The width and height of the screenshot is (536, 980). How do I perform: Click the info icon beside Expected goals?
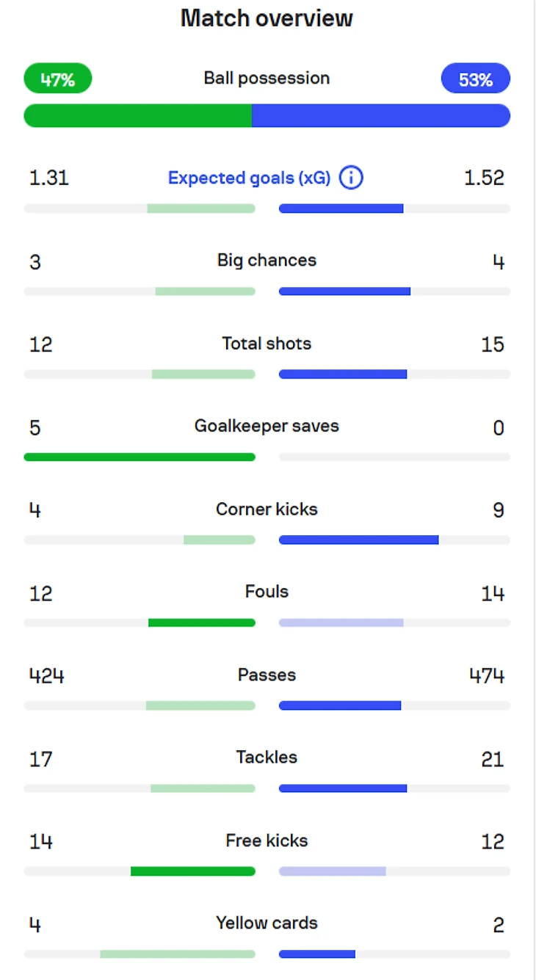[352, 178]
